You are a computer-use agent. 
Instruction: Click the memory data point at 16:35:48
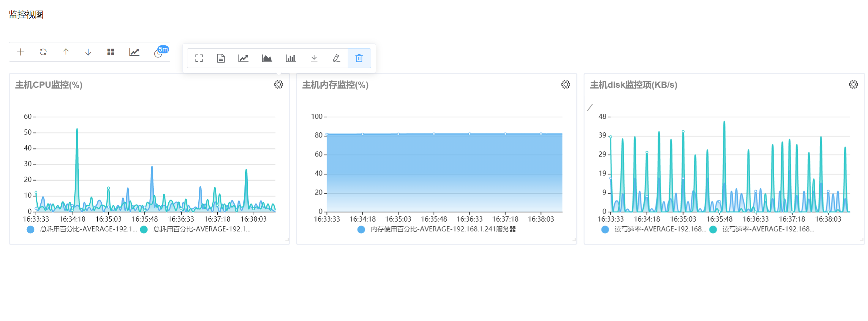coord(434,134)
